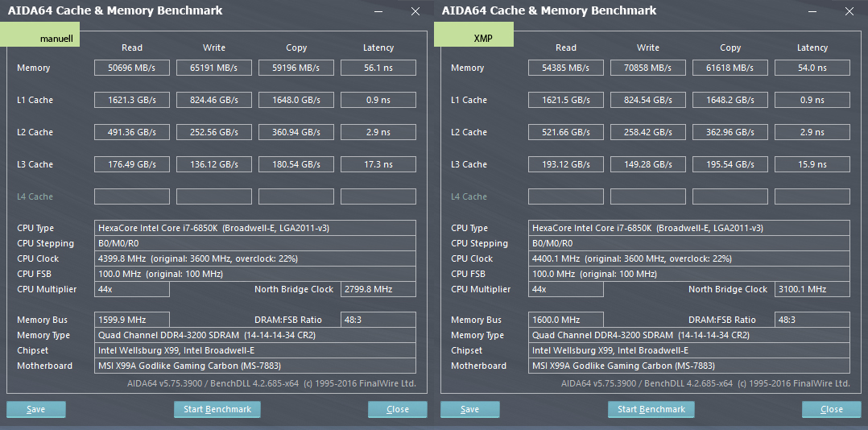
Task: Click Motherboard field in manuell window
Action: pyautogui.click(x=255, y=366)
